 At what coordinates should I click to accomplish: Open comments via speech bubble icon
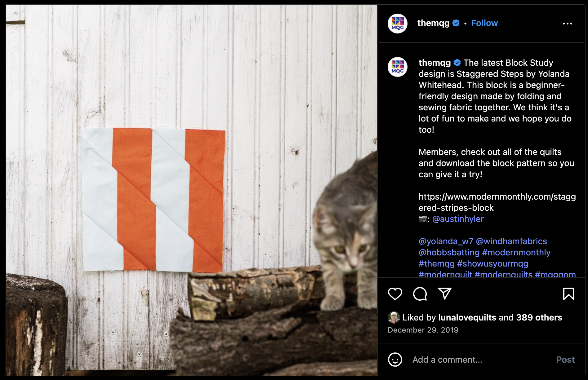tap(420, 294)
